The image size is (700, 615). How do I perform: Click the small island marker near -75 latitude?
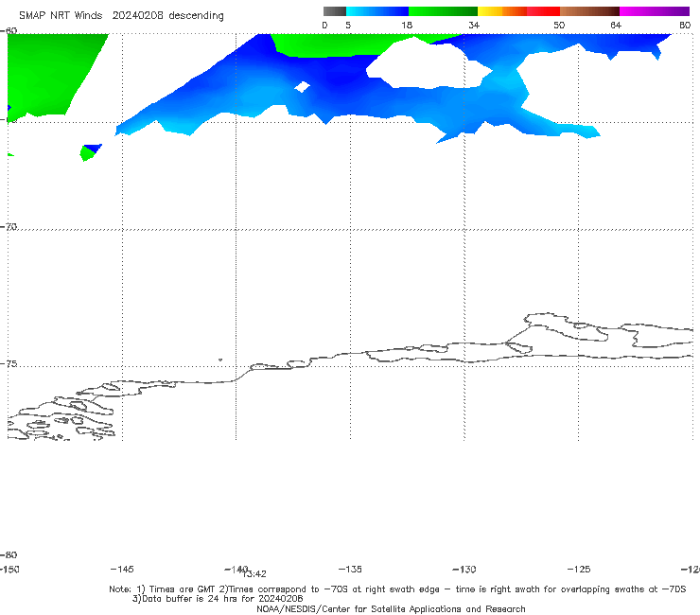click(220, 360)
